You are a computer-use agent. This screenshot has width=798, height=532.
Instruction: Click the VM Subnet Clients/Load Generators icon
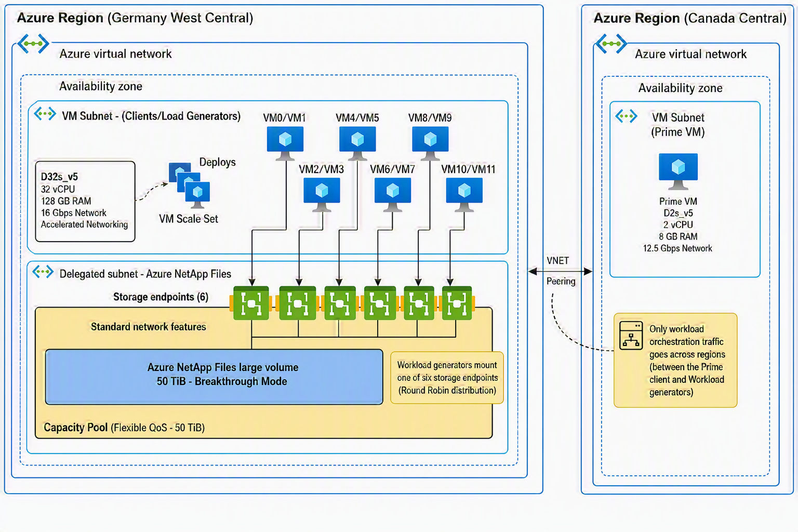(x=45, y=114)
